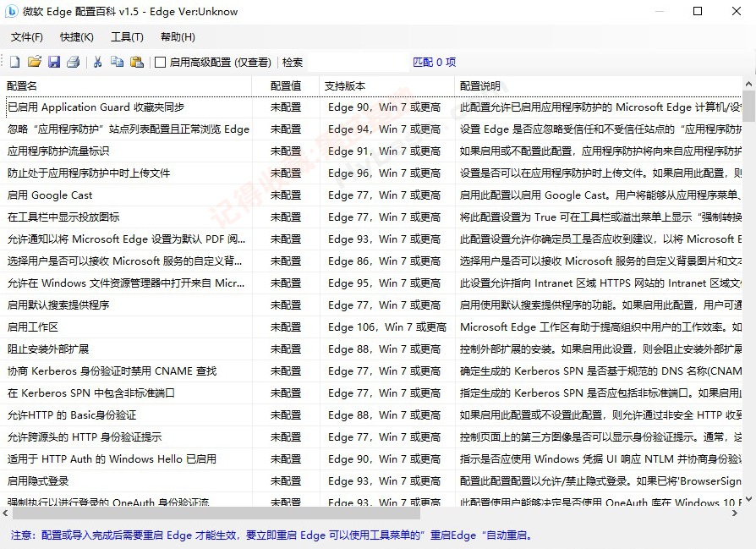Click the Print toolbar icon

tap(74, 62)
